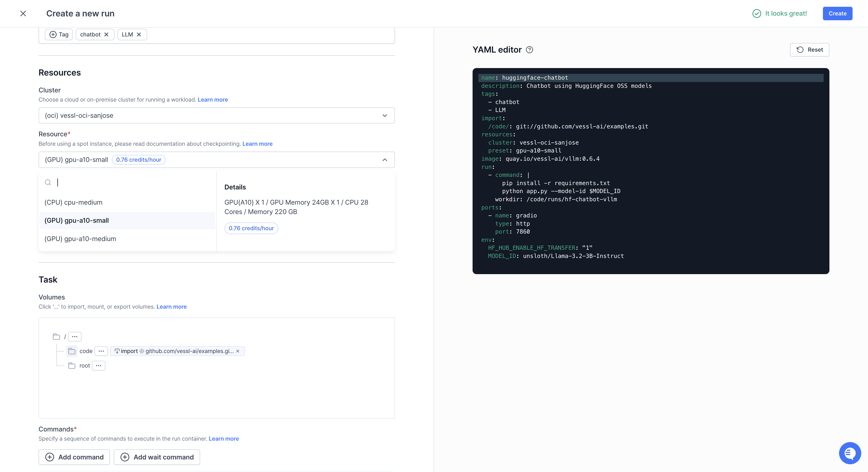Select (GPU) gpu-a10-medium option
This screenshot has width=868, height=472.
point(80,239)
